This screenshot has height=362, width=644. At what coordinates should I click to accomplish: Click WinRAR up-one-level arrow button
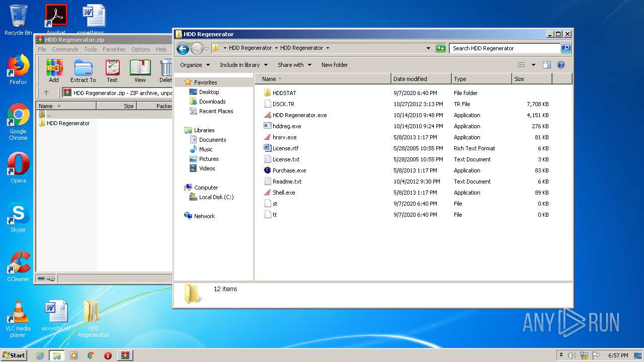(x=46, y=93)
